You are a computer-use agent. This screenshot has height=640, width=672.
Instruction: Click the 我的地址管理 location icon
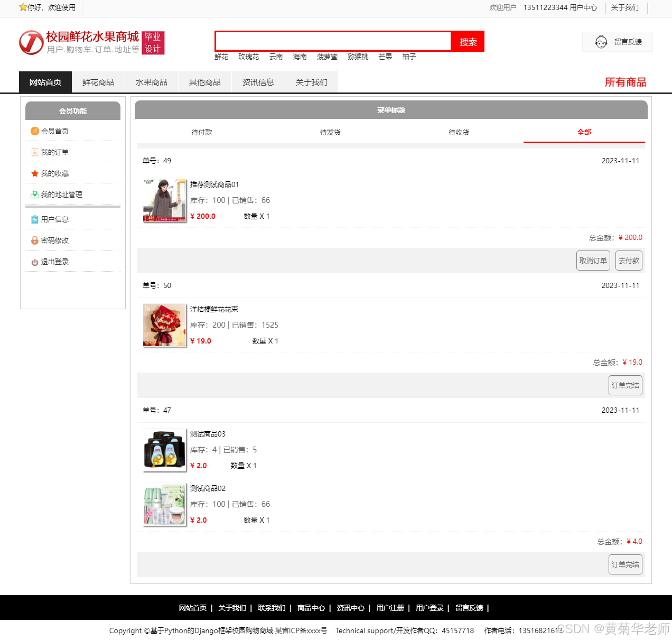(x=35, y=194)
